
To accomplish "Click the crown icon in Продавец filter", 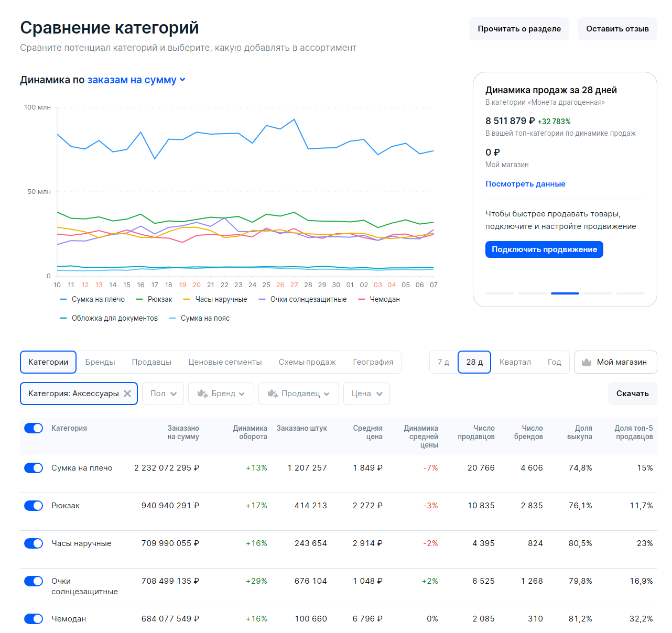I will coord(273,394).
